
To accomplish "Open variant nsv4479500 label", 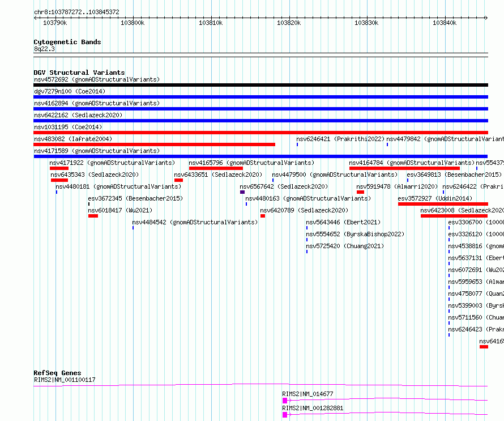I will coord(335,175).
